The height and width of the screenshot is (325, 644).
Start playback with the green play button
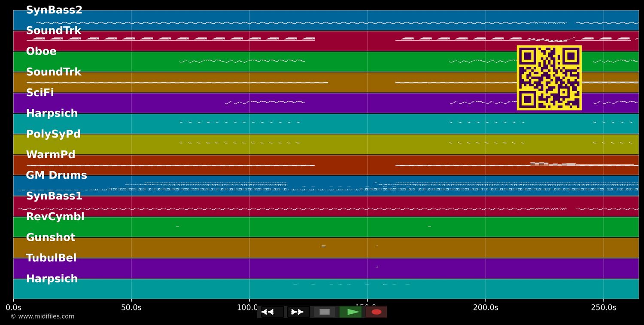click(351, 312)
